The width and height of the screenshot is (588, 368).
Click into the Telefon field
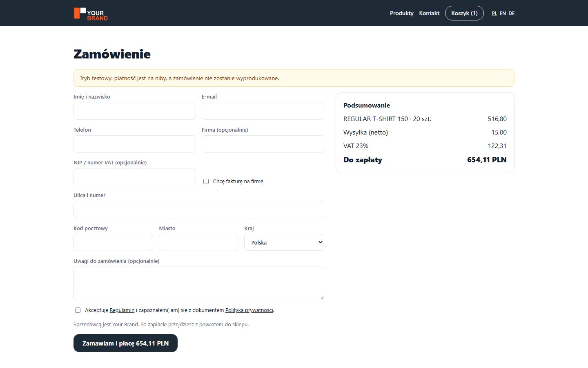(x=135, y=144)
